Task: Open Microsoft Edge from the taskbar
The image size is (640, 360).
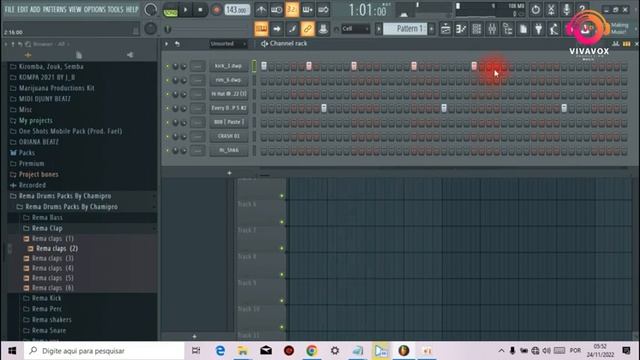Action: (220, 351)
